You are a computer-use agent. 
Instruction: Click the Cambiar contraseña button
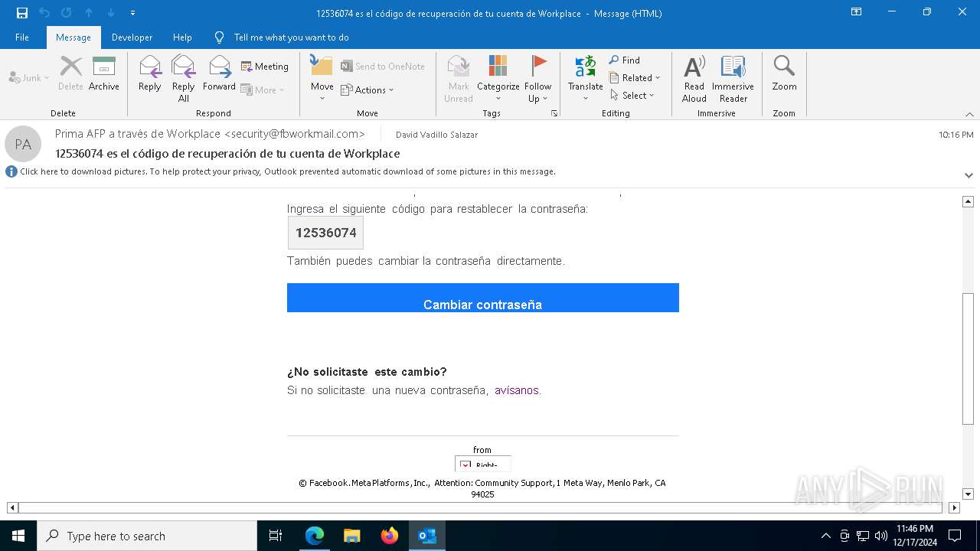(x=482, y=298)
